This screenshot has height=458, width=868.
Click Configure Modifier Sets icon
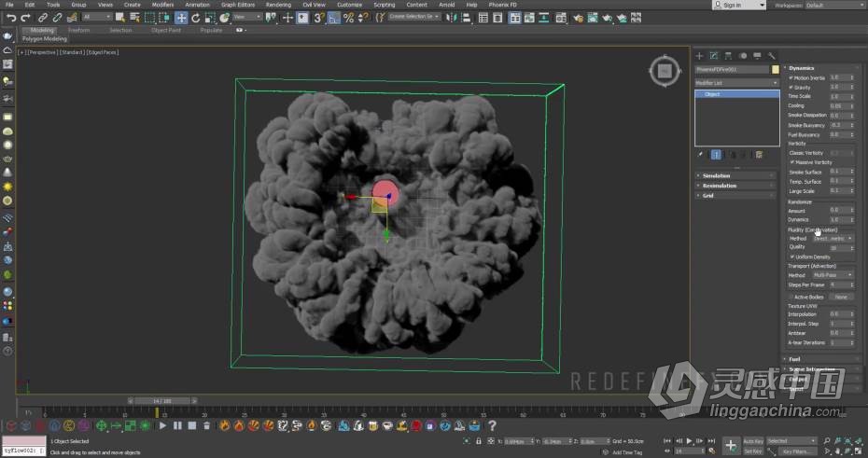[x=759, y=155]
